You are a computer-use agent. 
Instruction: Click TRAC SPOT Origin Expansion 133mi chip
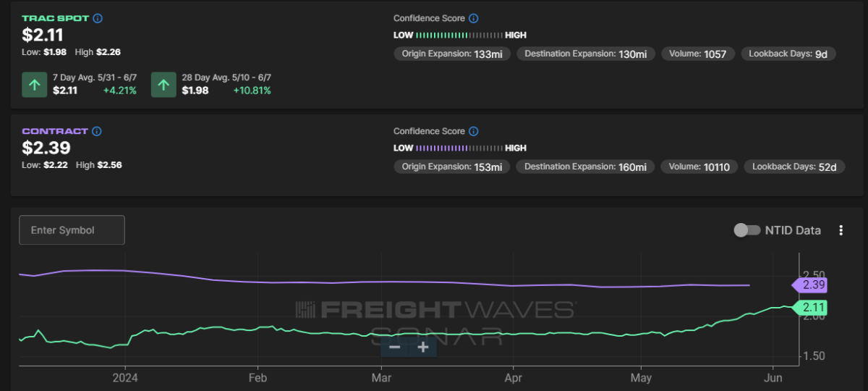(x=451, y=54)
